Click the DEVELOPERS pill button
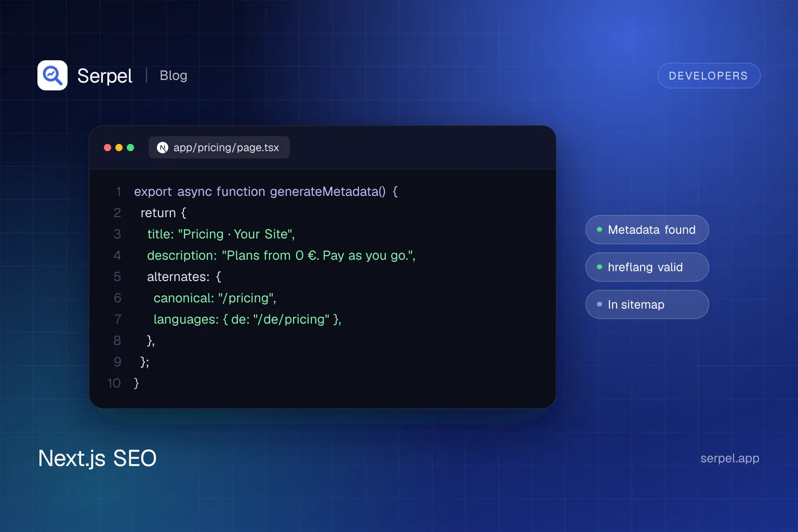The image size is (798, 532). tap(709, 76)
